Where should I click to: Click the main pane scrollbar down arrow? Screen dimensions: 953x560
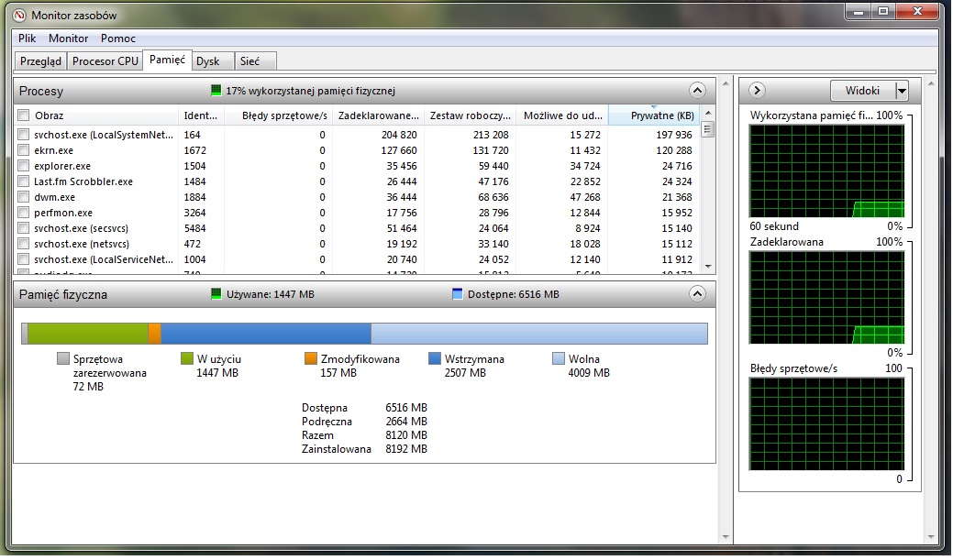[x=726, y=537]
